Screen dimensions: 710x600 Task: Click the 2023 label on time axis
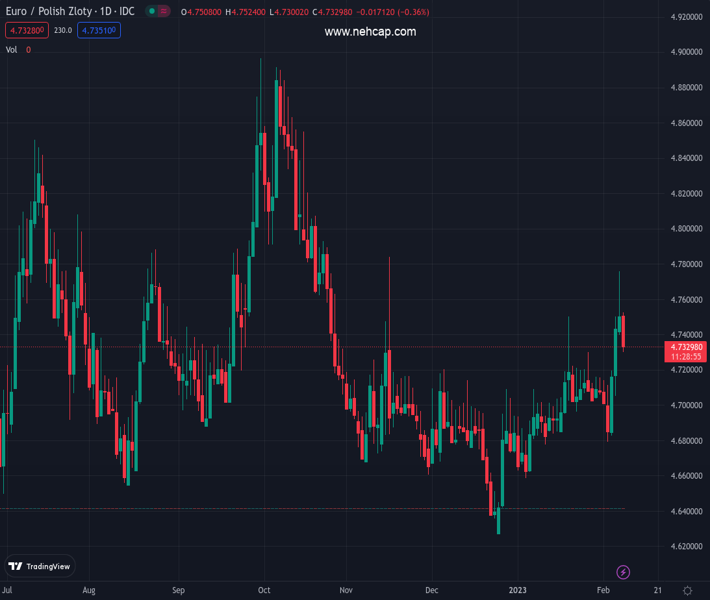(x=517, y=590)
